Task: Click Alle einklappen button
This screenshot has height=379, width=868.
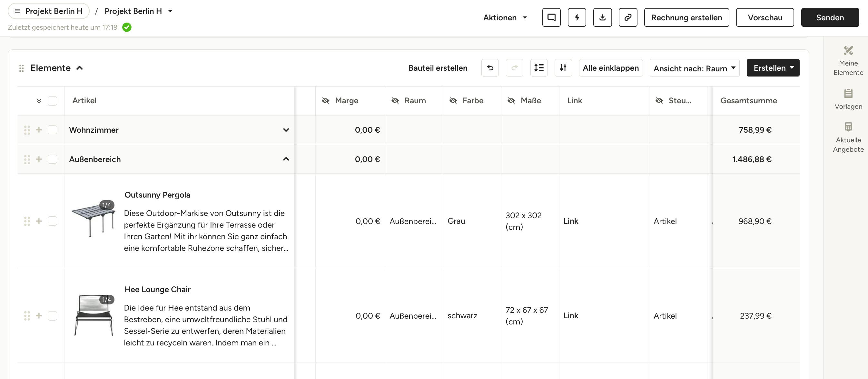Action: tap(611, 68)
